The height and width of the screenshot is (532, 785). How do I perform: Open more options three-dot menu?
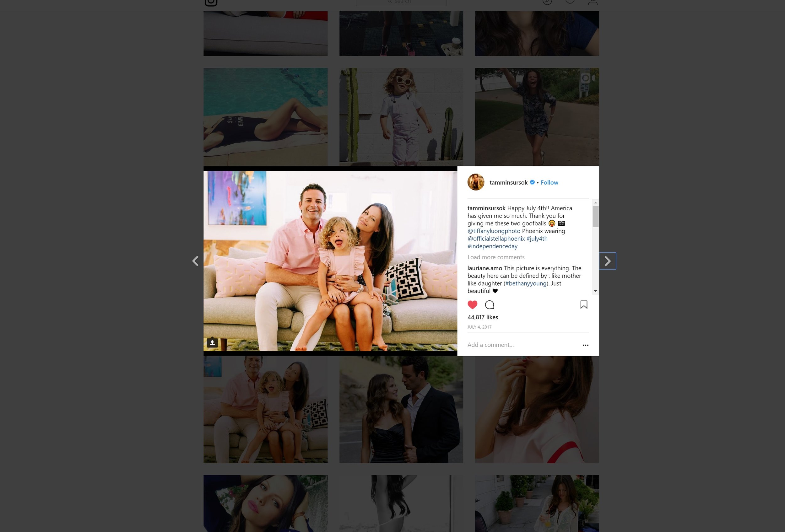(x=585, y=345)
